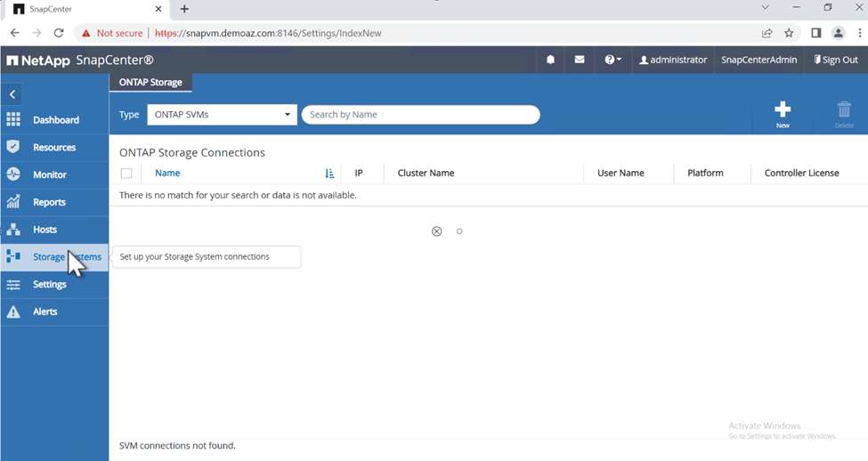This screenshot has width=868, height=461.
Task: Open Dashboard from the sidebar
Action: tap(55, 120)
